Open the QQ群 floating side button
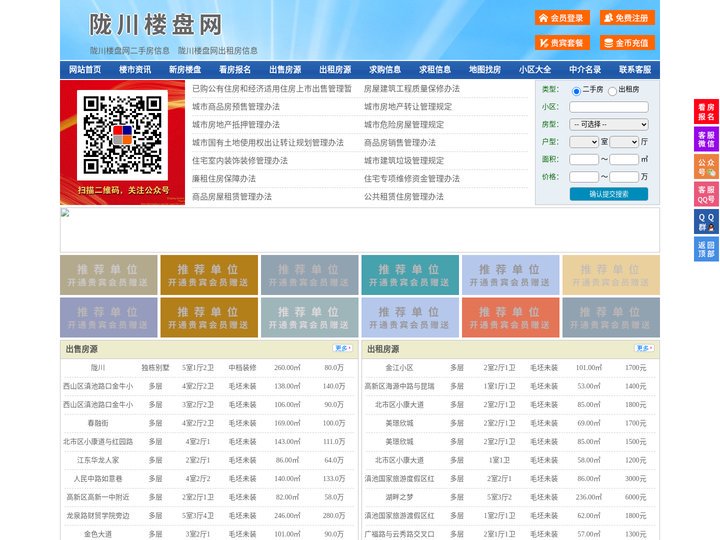720x540 pixels. (706, 222)
